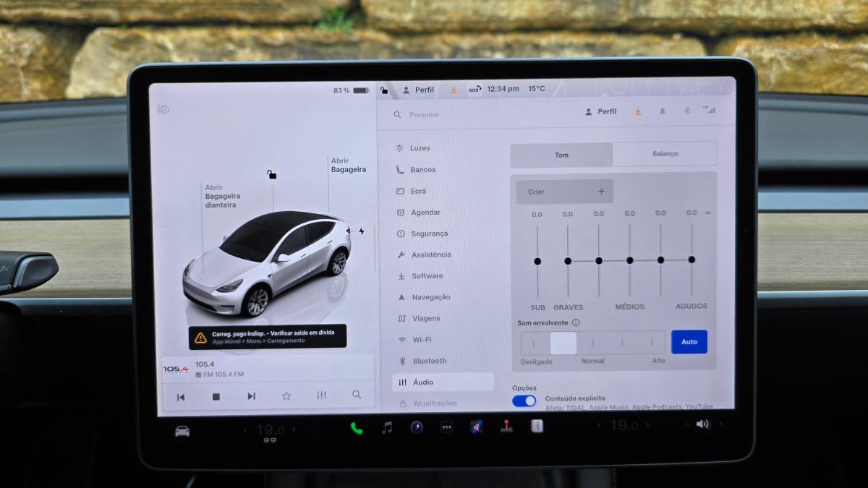Viewport: 868px width, 488px height.
Task: Tap the Bluetooth icon in settings header
Action: point(687,111)
